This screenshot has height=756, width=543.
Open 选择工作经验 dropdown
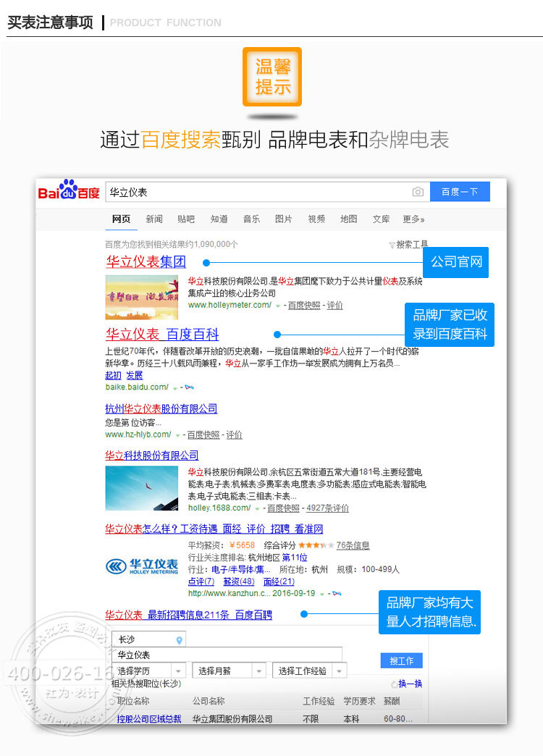tap(310, 671)
